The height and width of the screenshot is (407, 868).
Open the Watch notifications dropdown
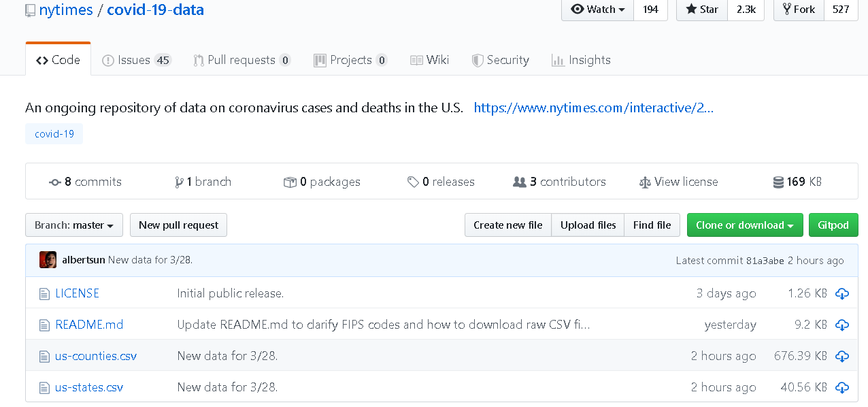tap(597, 10)
